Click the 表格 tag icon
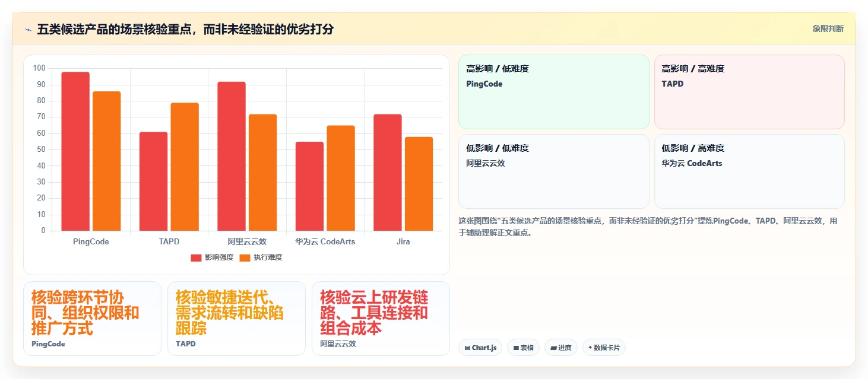Screen dimensions: 868x379 pos(516,348)
